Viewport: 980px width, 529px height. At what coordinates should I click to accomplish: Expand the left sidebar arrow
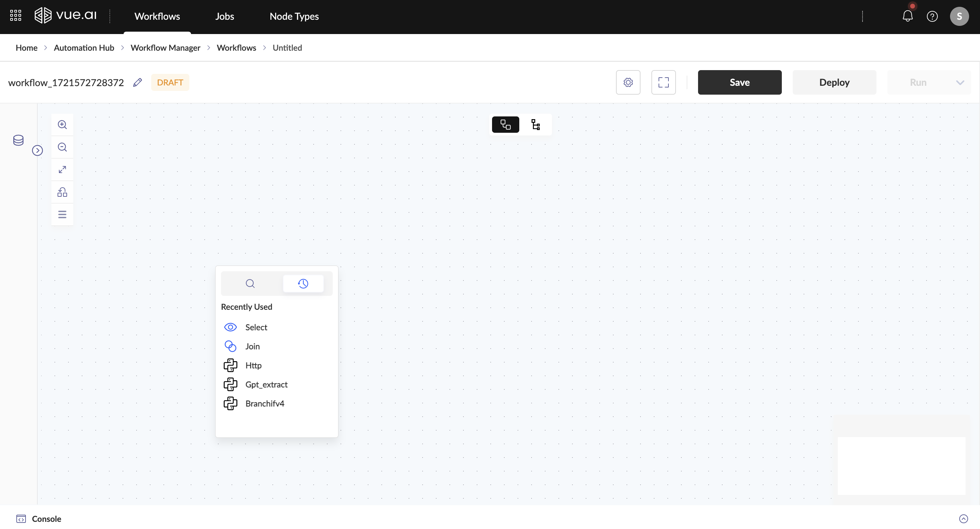click(37, 150)
